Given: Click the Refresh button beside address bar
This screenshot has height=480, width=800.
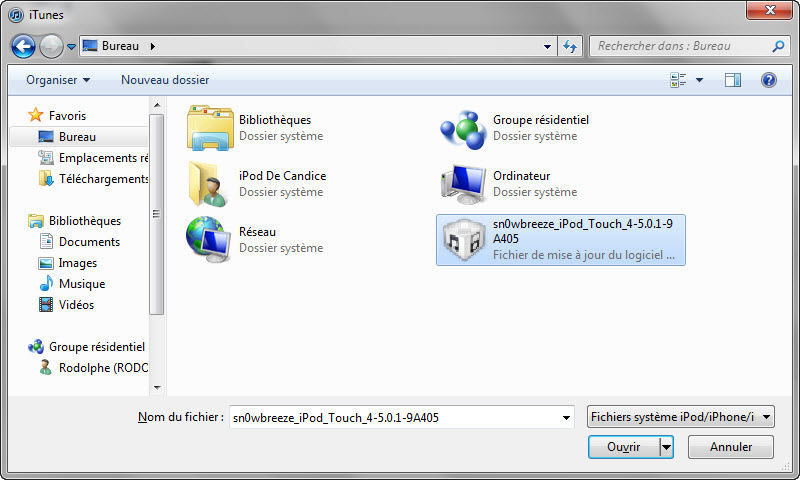Looking at the screenshot, I should pyautogui.click(x=570, y=46).
